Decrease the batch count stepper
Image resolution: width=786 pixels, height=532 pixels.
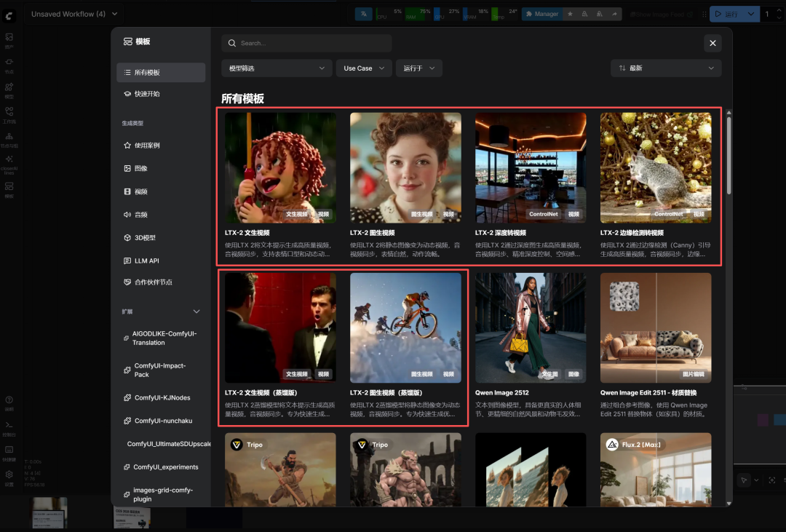coord(779,17)
